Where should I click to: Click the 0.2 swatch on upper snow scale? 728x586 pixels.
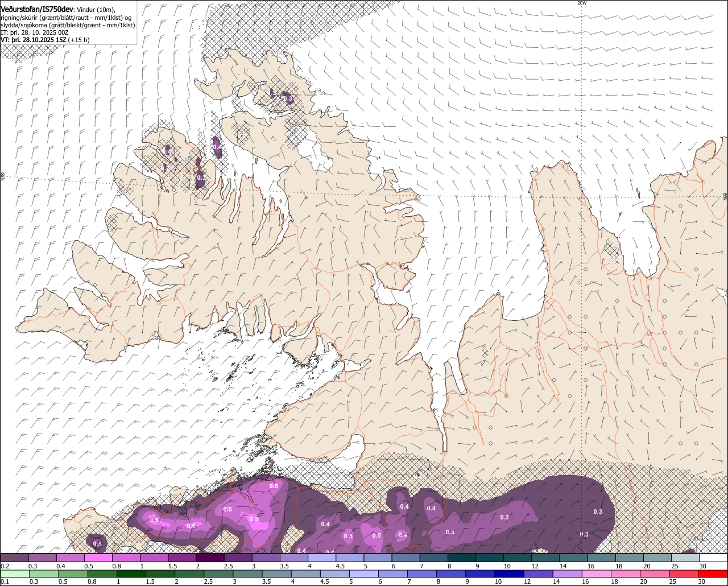click(14, 558)
